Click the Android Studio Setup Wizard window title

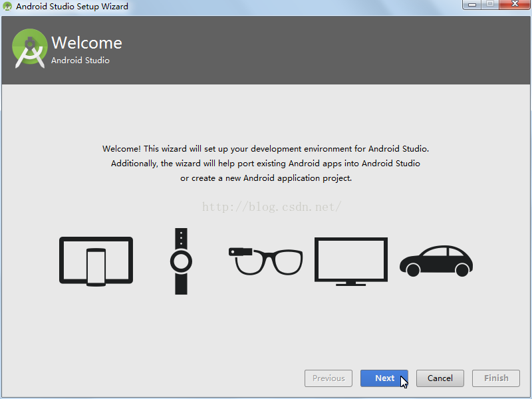[x=72, y=7]
